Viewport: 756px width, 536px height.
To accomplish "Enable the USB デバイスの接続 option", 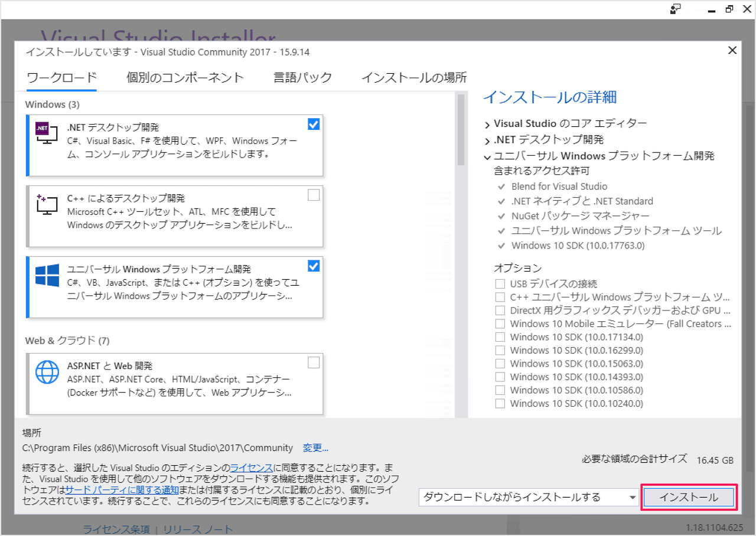I will click(500, 284).
